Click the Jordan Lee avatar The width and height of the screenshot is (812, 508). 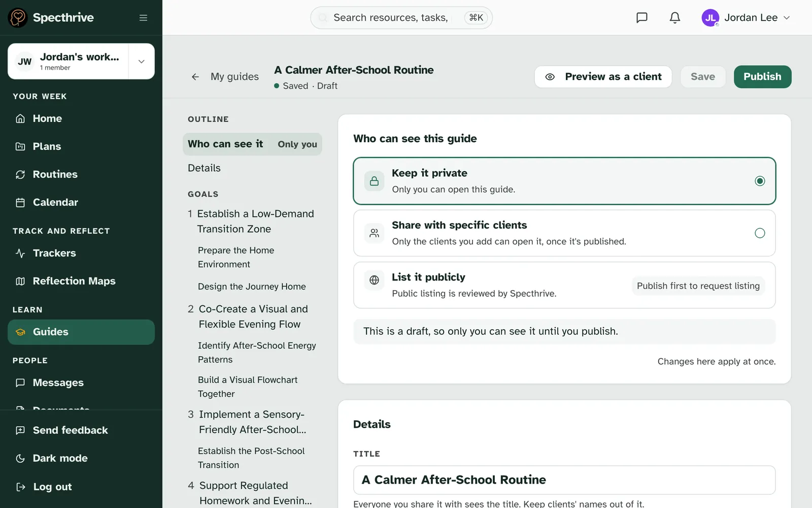pyautogui.click(x=710, y=18)
